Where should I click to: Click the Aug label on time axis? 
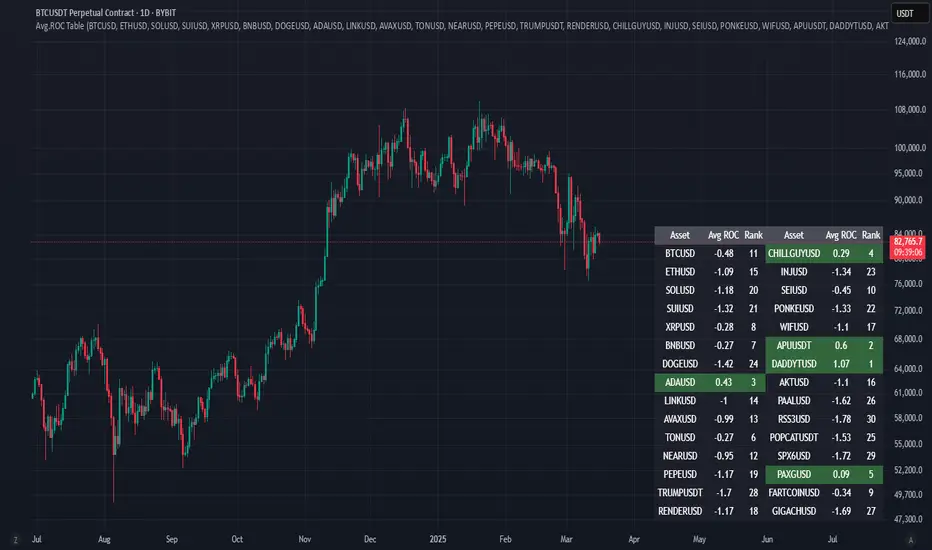tap(104, 536)
